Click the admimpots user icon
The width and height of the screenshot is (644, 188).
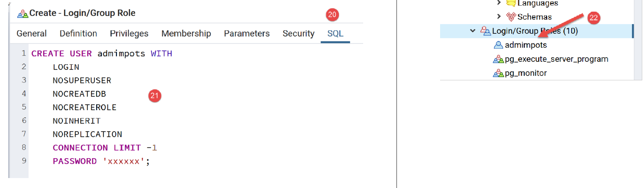(x=498, y=45)
